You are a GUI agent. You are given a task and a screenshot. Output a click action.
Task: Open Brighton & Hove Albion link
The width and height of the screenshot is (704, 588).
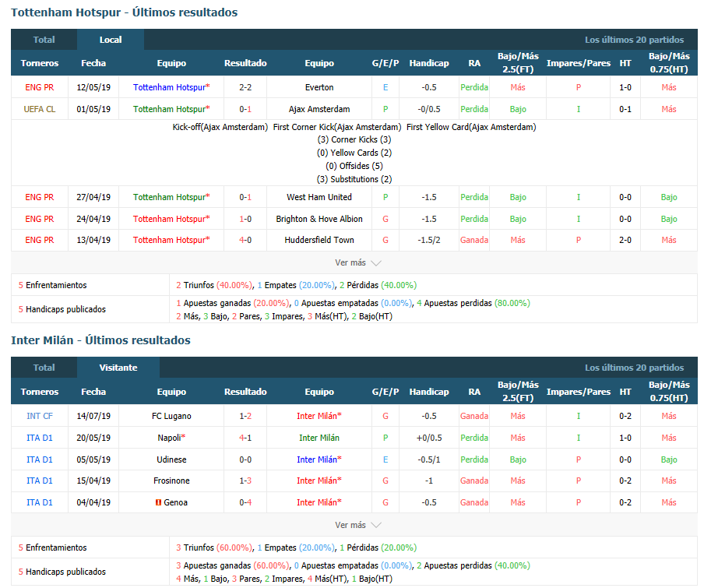[319, 219]
